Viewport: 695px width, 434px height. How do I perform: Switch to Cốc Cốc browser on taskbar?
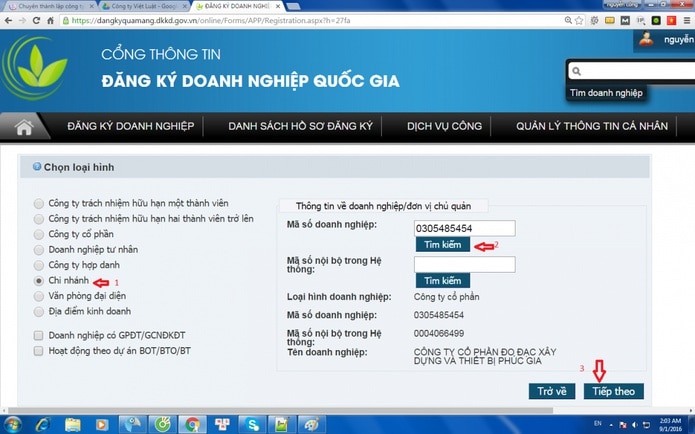click(162, 425)
